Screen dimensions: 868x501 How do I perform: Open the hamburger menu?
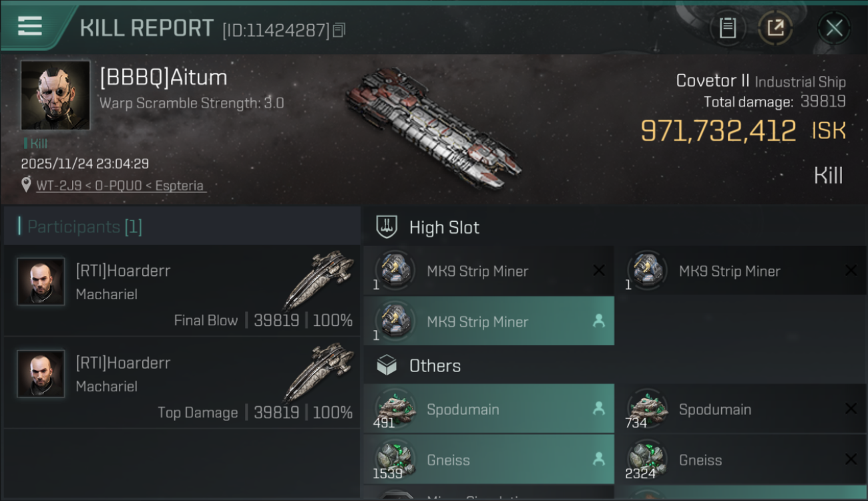point(30,26)
